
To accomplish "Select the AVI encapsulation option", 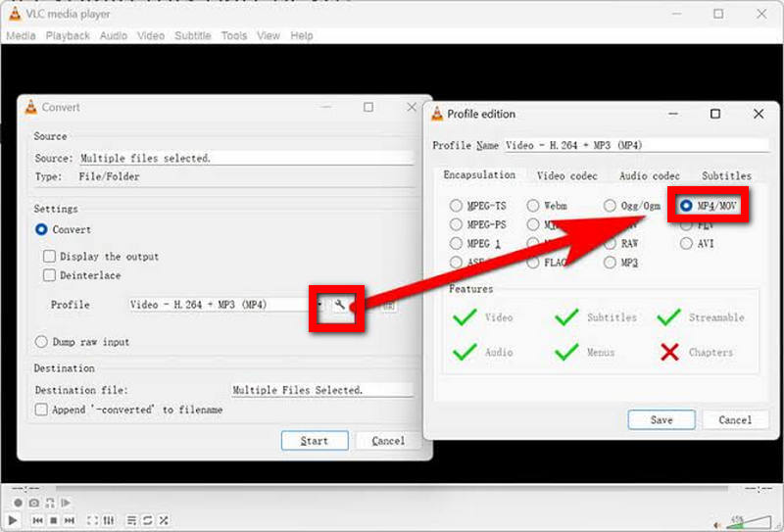I will pyautogui.click(x=686, y=244).
